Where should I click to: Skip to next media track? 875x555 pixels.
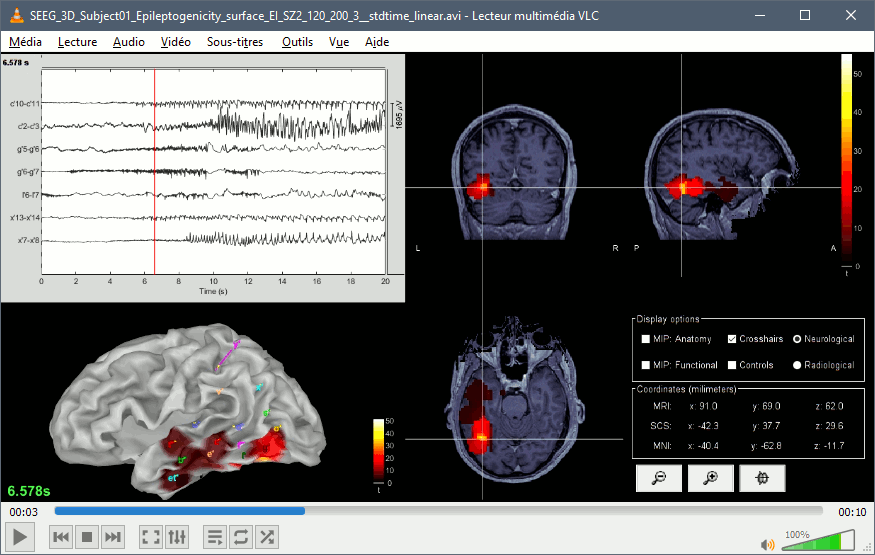tap(113, 537)
